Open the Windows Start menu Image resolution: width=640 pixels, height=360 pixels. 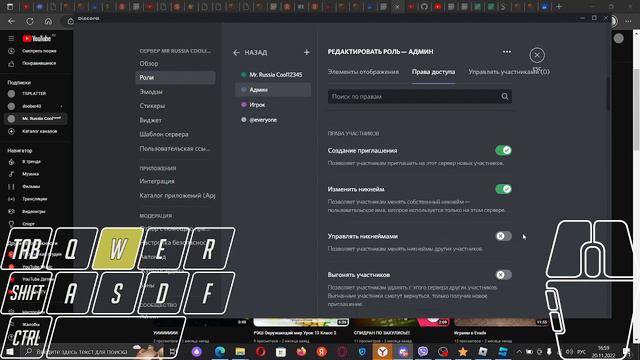pyautogui.click(x=10, y=351)
